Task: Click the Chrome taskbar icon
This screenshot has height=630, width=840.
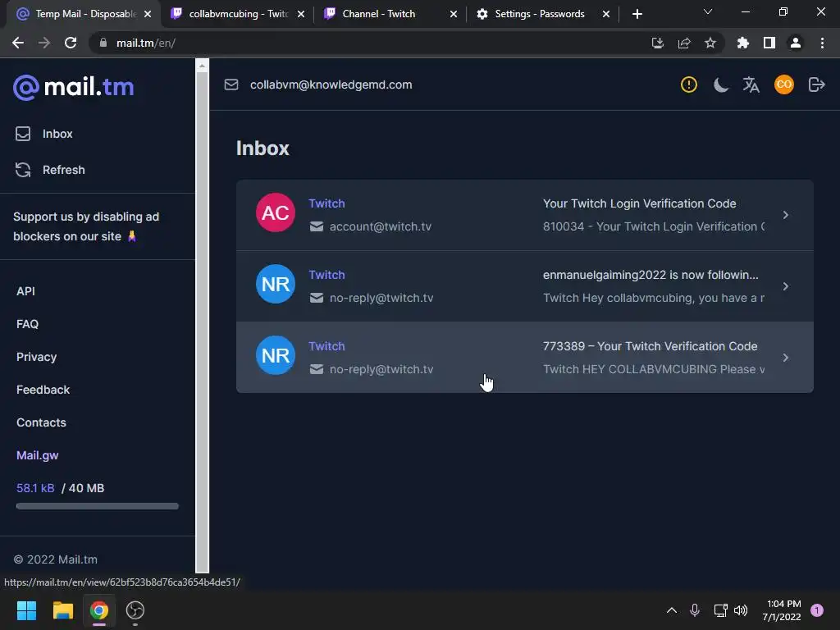Action: tap(99, 610)
